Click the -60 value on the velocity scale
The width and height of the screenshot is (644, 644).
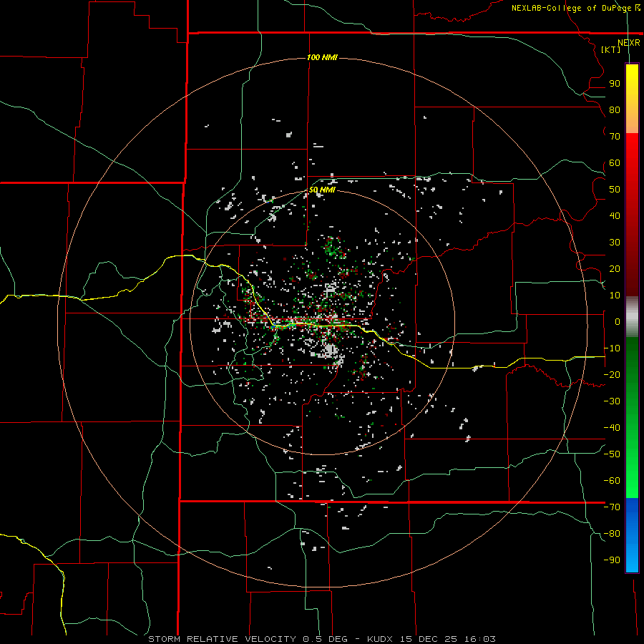(612, 481)
